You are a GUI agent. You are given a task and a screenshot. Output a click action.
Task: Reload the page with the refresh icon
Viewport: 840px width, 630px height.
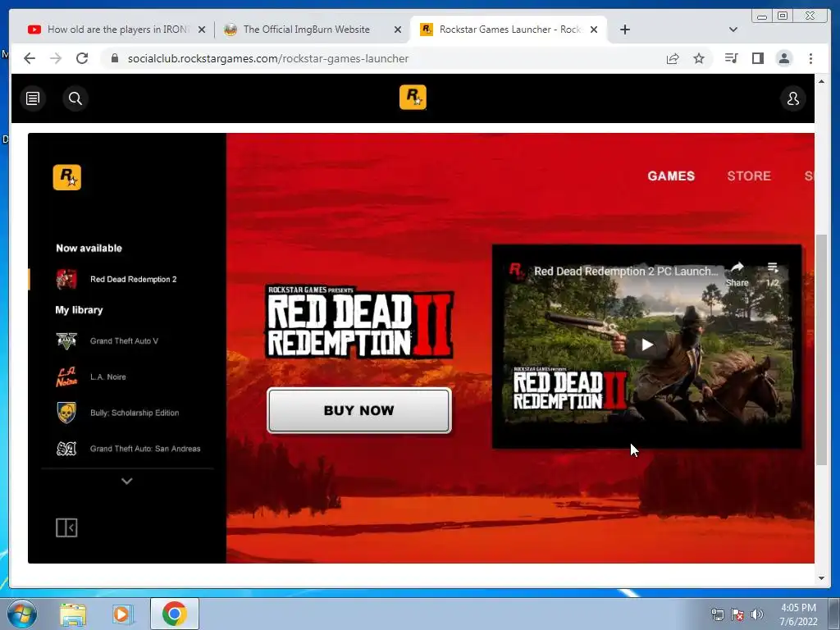coord(82,58)
